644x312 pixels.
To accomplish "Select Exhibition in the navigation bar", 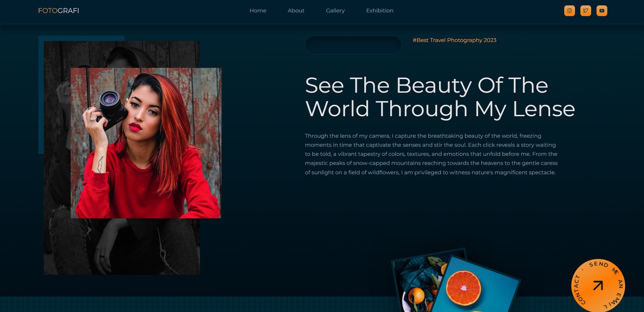I will (380, 11).
